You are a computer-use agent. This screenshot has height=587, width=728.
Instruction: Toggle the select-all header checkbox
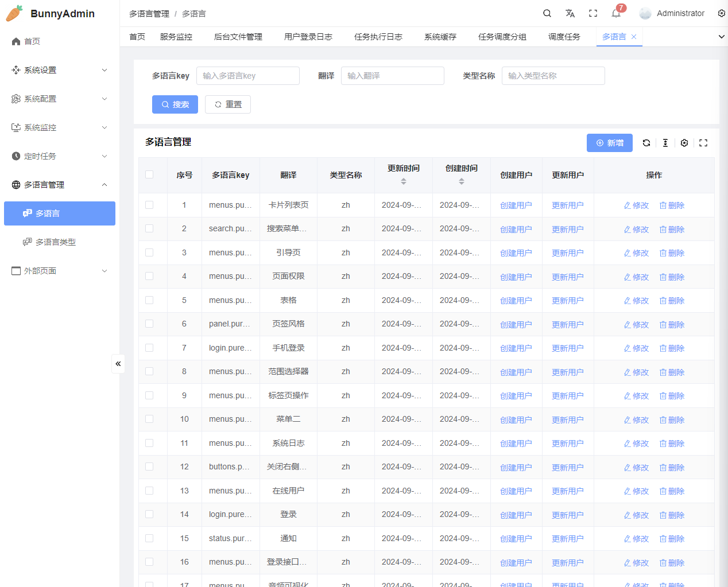(x=149, y=174)
